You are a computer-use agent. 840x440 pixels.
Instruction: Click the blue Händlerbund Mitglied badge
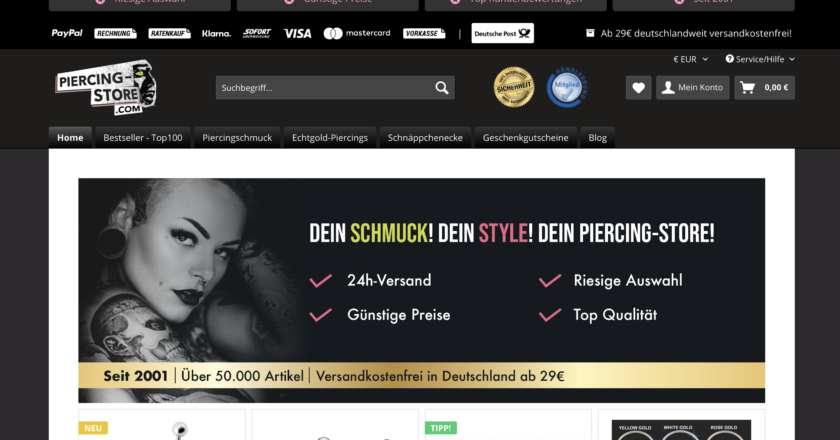tap(567, 87)
